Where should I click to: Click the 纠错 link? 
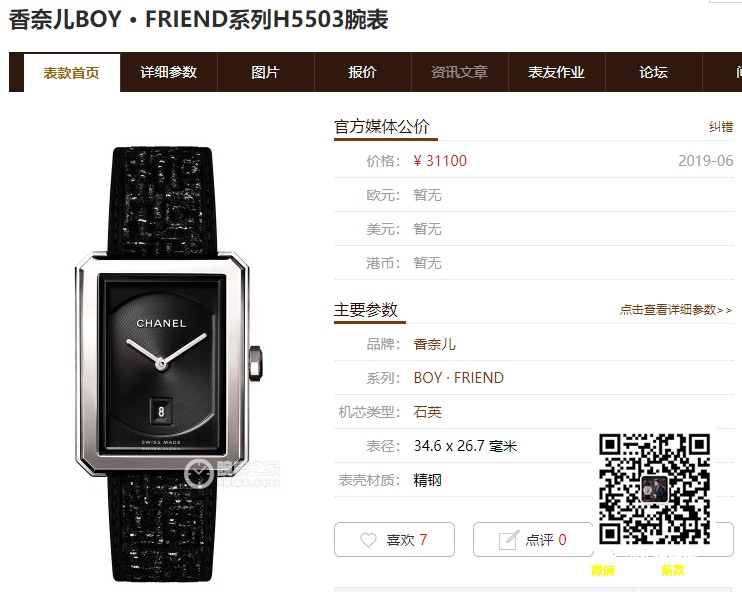tap(721, 127)
